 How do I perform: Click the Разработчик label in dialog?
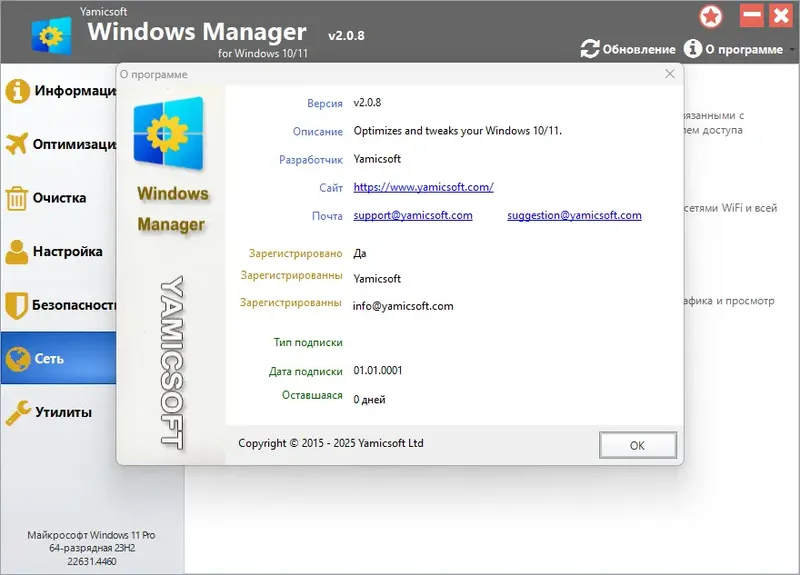tap(311, 160)
